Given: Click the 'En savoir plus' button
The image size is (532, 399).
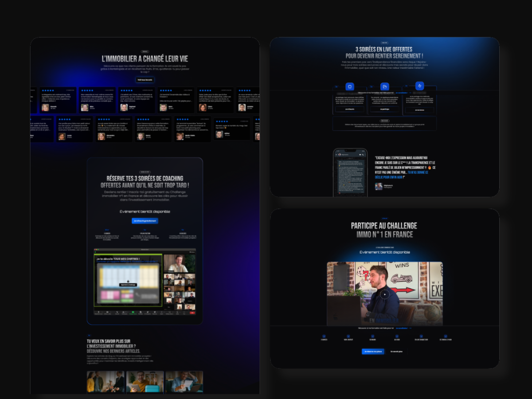Looking at the screenshot, I should tap(396, 352).
